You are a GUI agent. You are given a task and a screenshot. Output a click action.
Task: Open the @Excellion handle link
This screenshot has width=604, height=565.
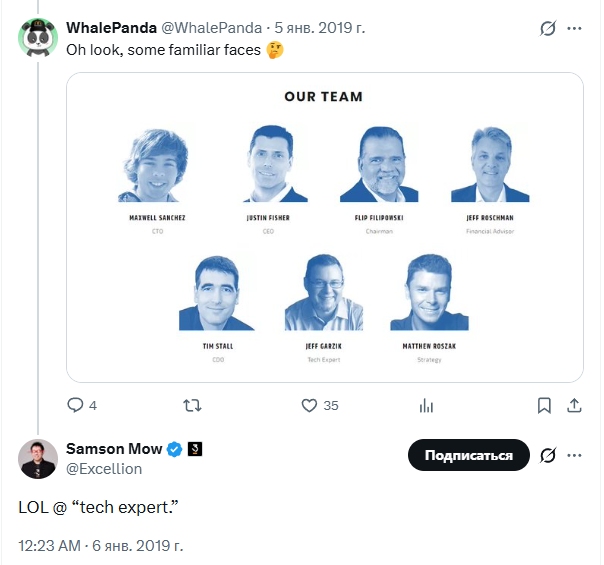[104, 468]
